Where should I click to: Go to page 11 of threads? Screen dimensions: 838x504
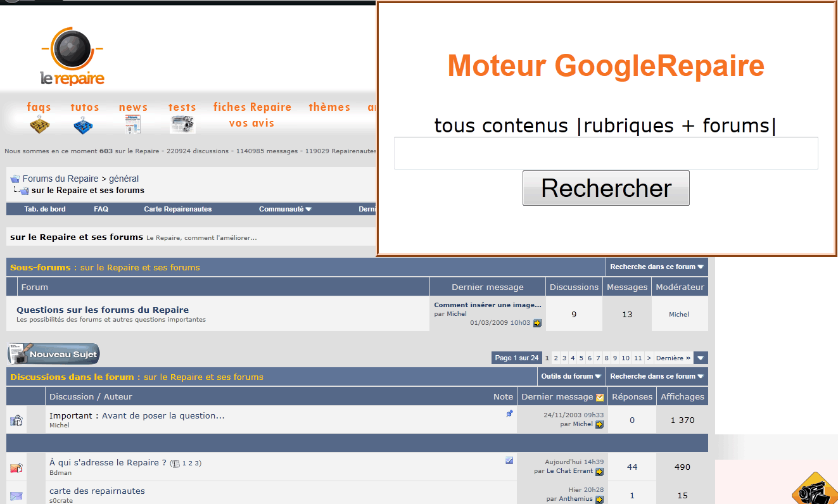[x=638, y=358]
